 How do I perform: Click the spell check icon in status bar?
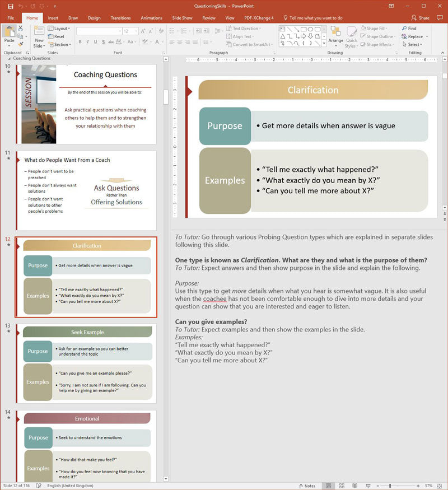pos(39,486)
